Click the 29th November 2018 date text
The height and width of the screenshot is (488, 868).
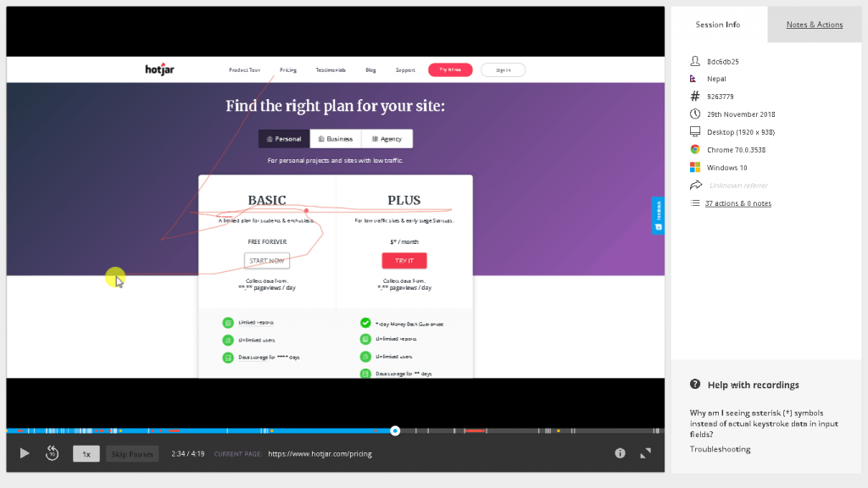pos(741,114)
